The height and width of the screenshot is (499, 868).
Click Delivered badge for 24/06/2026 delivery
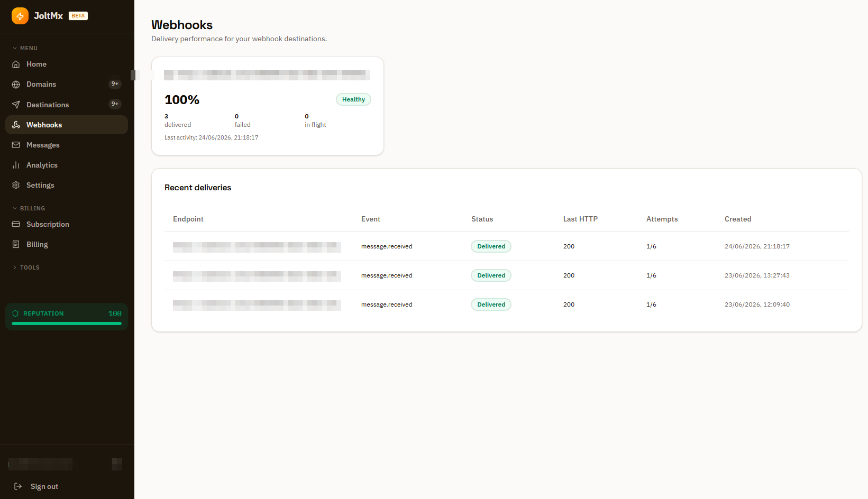pyautogui.click(x=491, y=246)
